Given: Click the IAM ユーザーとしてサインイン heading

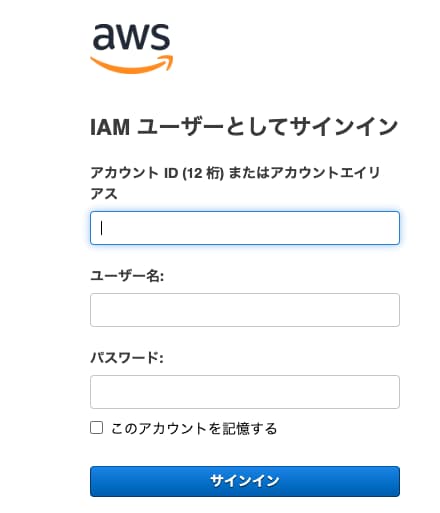Looking at the screenshot, I should pos(244,127).
